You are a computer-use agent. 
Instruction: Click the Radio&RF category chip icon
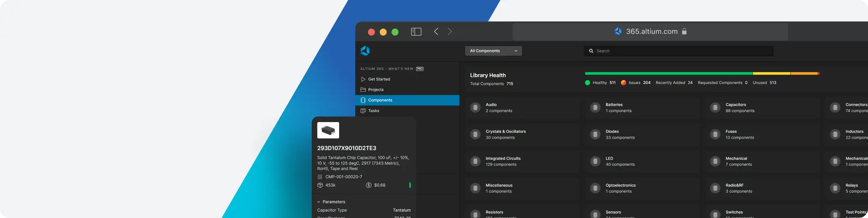(715, 188)
